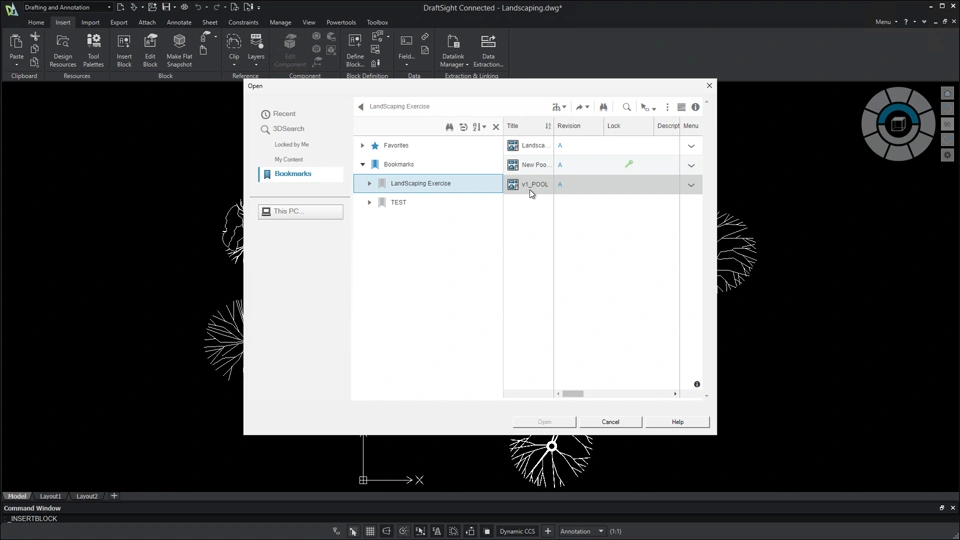Switch to the Layout2 sheet tab

click(87, 496)
